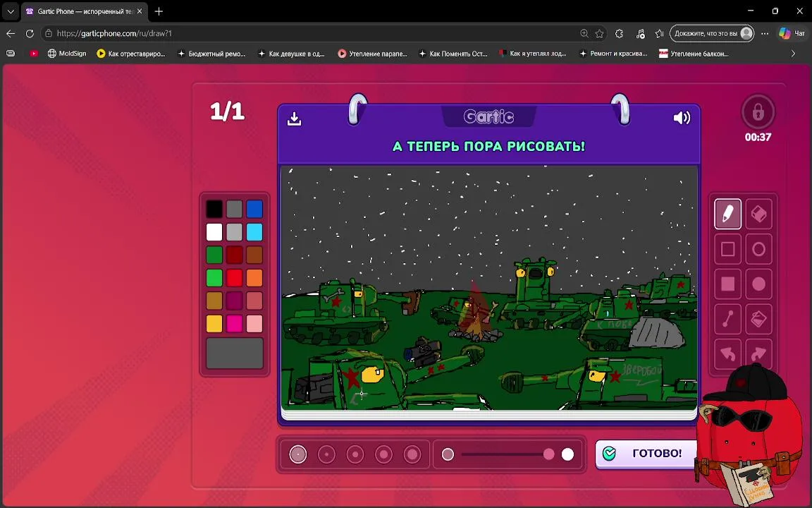Open the MoldSign bookmark
The height and width of the screenshot is (508, 812).
[67, 54]
